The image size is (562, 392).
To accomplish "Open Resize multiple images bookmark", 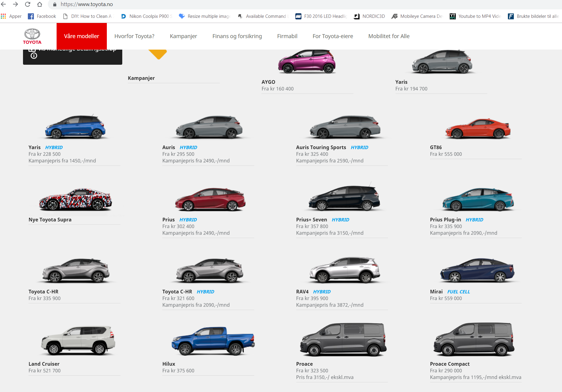I will point(205,16).
